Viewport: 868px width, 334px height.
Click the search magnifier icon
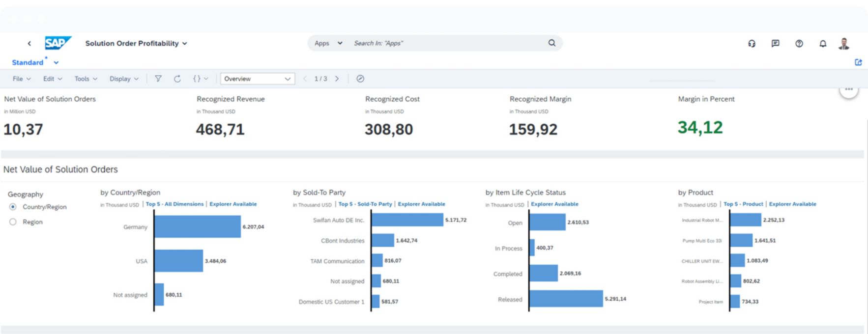pos(551,43)
